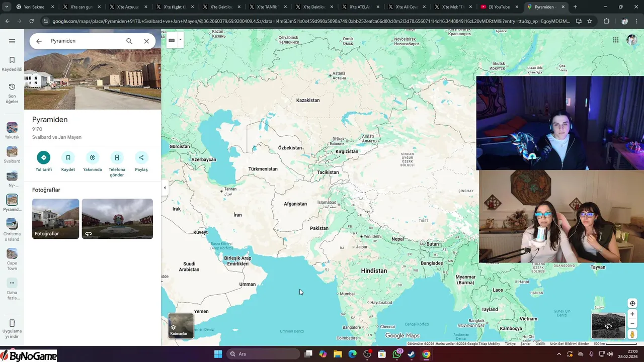Bookmark this page with star

(590, 21)
